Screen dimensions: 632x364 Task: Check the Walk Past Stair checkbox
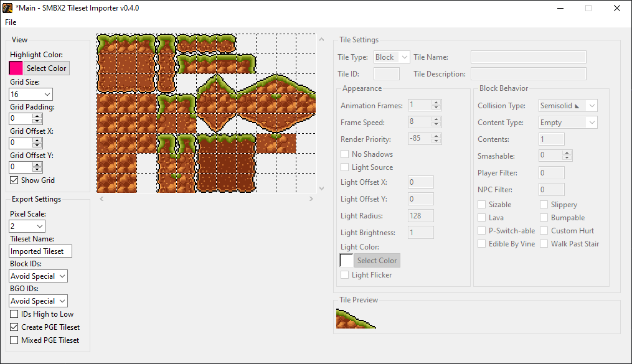(x=544, y=244)
